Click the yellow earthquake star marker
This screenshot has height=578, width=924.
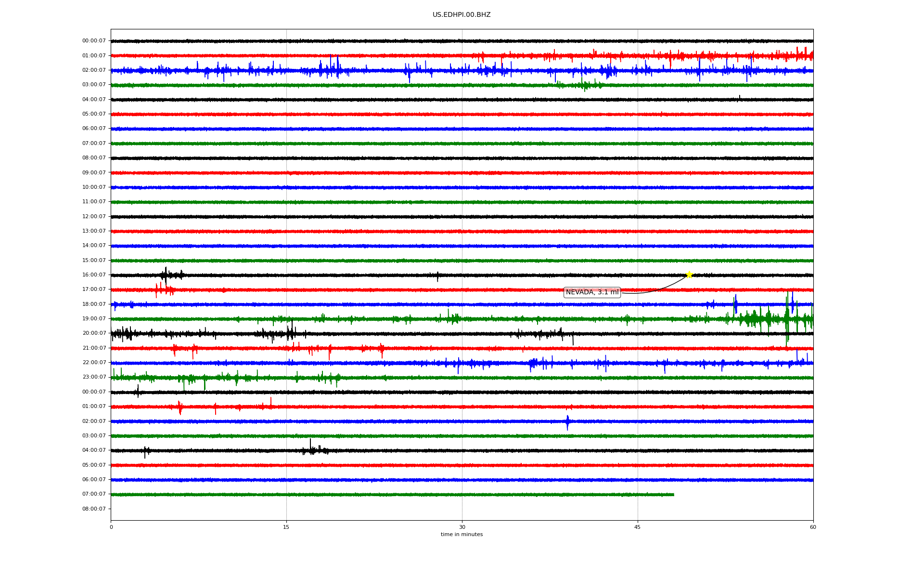[x=689, y=275]
